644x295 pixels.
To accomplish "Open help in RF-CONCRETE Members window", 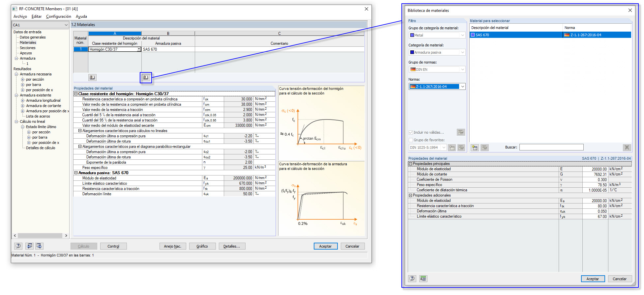I will (x=18, y=246).
